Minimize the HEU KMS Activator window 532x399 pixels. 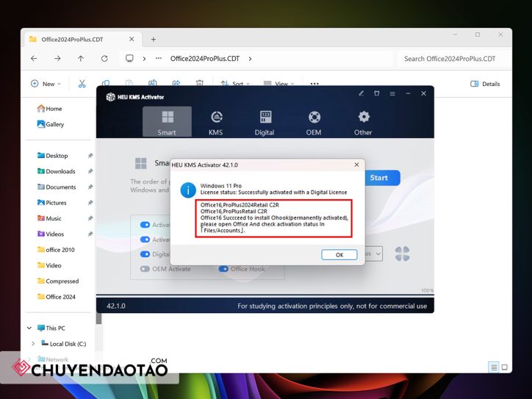pyautogui.click(x=408, y=93)
